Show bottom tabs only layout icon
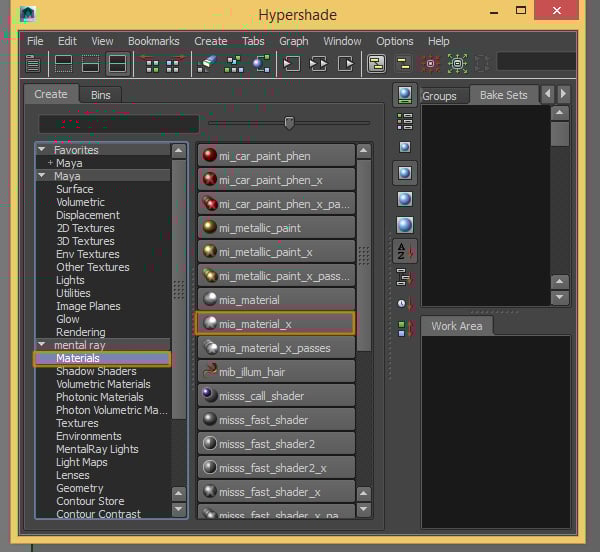 (x=90, y=64)
